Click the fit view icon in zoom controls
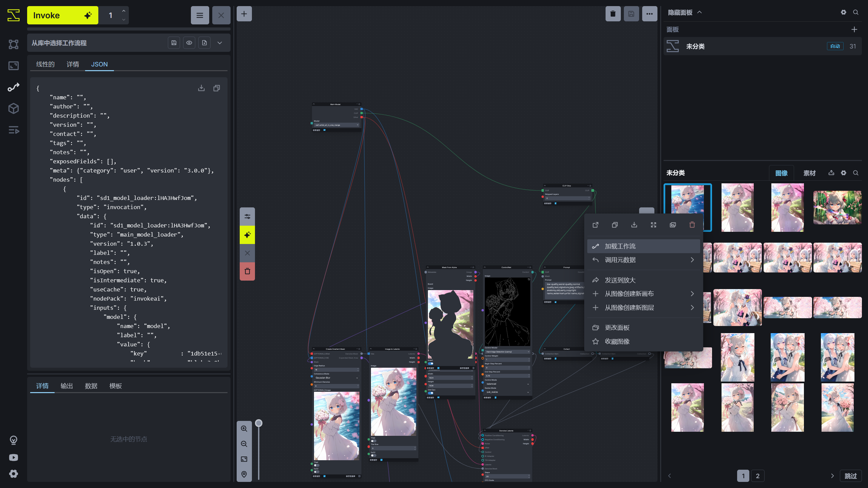Screen dimensions: 868x488 (x=244, y=459)
